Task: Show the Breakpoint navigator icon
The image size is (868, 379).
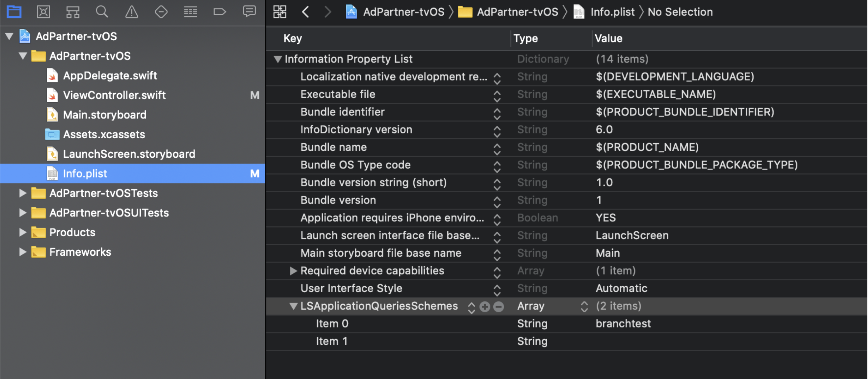Action: (x=220, y=12)
